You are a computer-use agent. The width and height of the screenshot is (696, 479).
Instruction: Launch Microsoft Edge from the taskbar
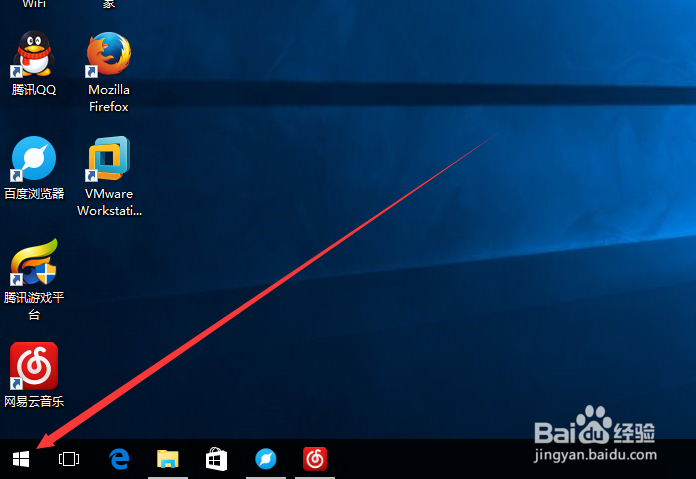[x=119, y=459]
